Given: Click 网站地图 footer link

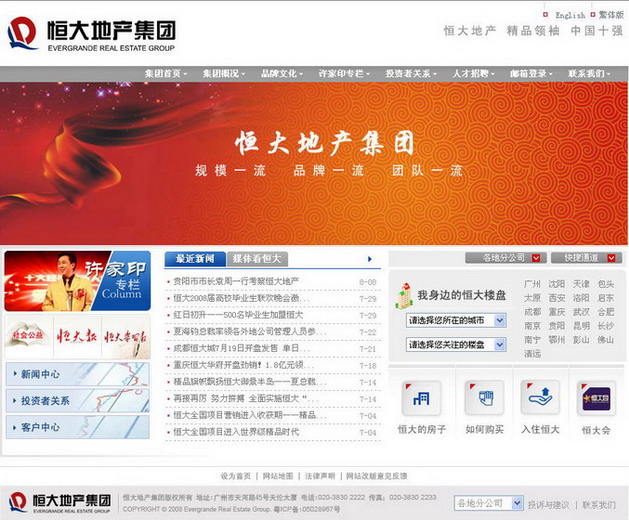Looking at the screenshot, I should [x=278, y=476].
